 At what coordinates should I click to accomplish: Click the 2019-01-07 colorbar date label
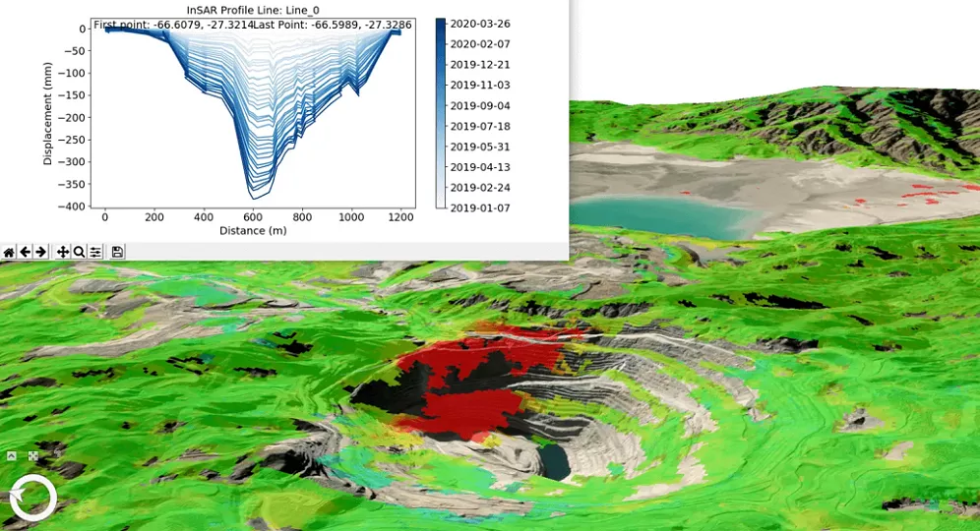tap(480, 207)
